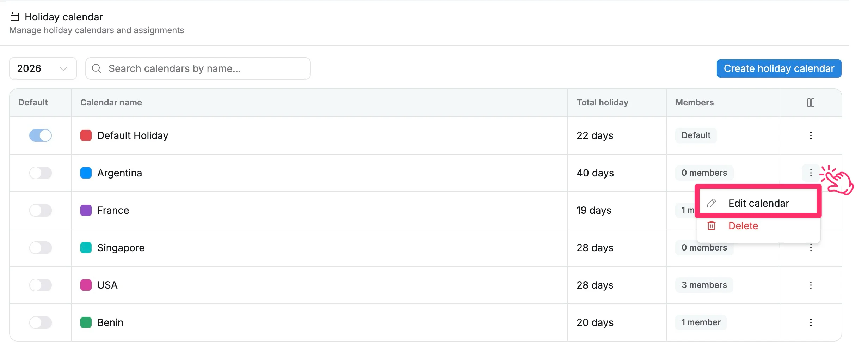Click the green color swatch for Benin
Screen dimensions: 868x362
click(x=86, y=322)
